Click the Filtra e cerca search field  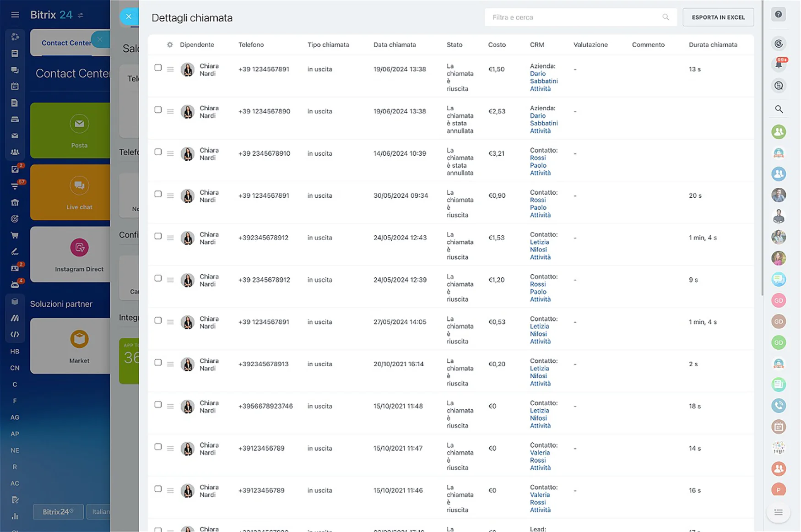574,17
